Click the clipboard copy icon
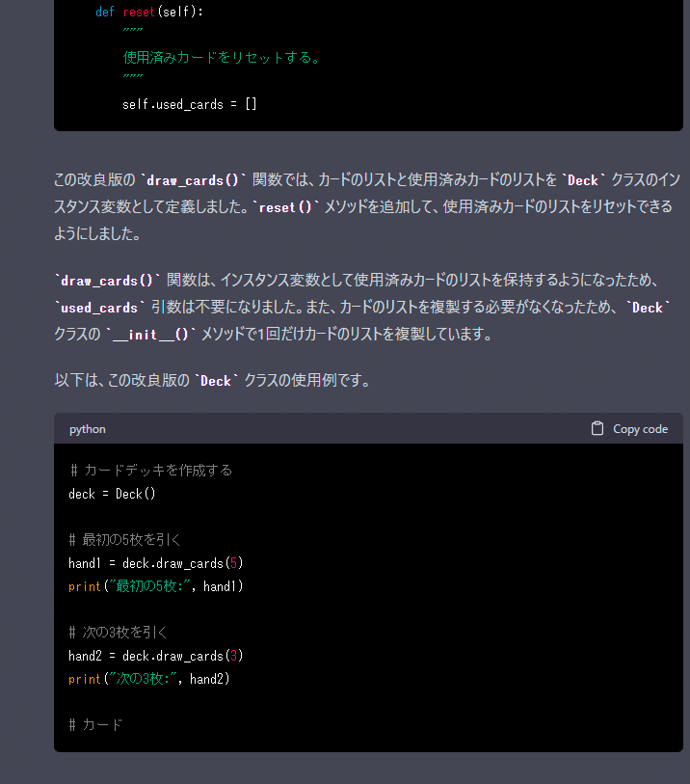The width and height of the screenshot is (690, 784). 597,429
